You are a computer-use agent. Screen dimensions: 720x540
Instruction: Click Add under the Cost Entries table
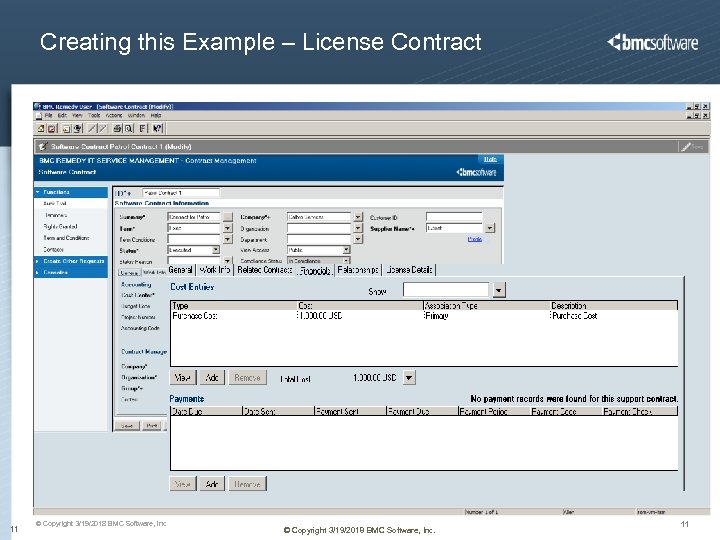(212, 378)
